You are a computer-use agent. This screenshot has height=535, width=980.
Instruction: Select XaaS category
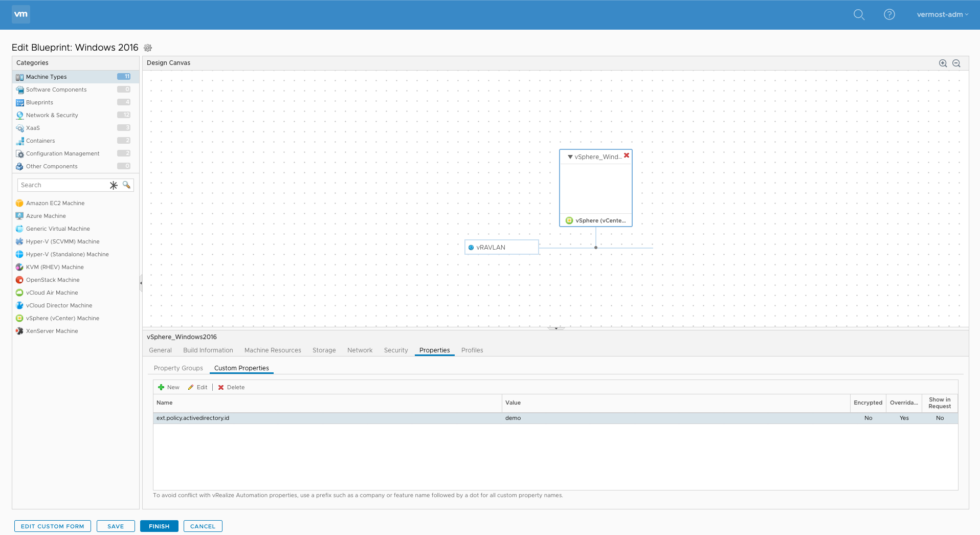point(76,128)
